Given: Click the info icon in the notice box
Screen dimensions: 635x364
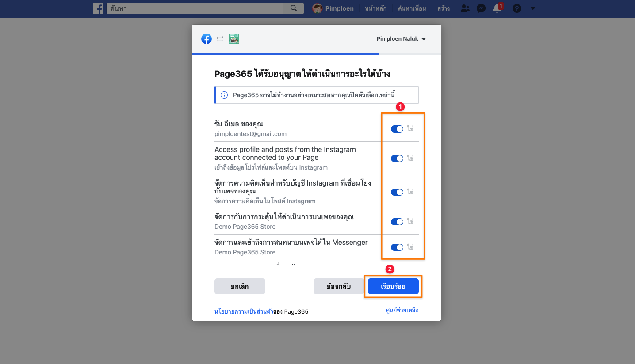Looking at the screenshot, I should pyautogui.click(x=224, y=95).
